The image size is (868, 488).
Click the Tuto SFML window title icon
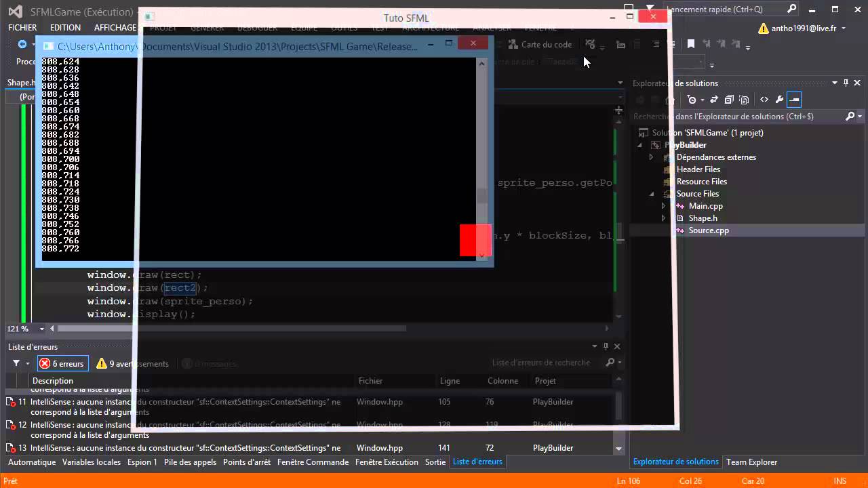pos(149,17)
